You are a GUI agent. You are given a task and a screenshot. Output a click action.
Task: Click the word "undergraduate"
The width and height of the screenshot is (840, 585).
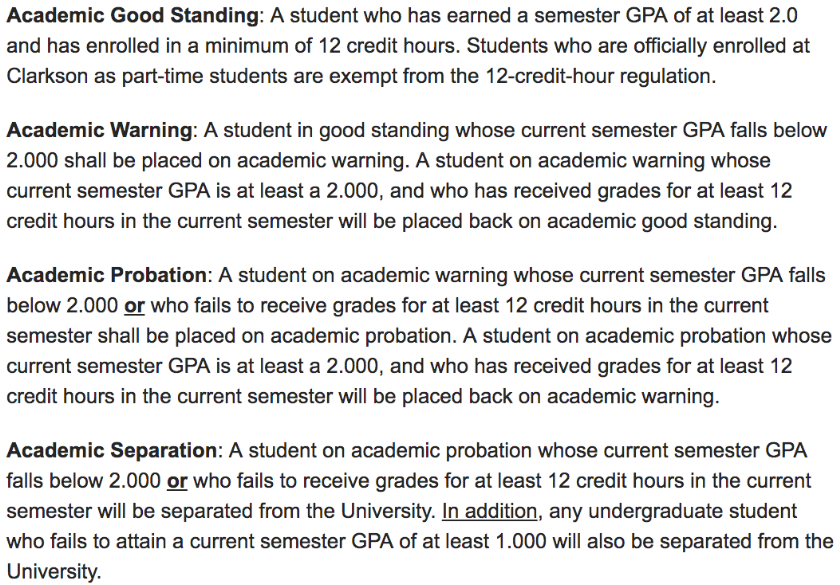click(680, 511)
